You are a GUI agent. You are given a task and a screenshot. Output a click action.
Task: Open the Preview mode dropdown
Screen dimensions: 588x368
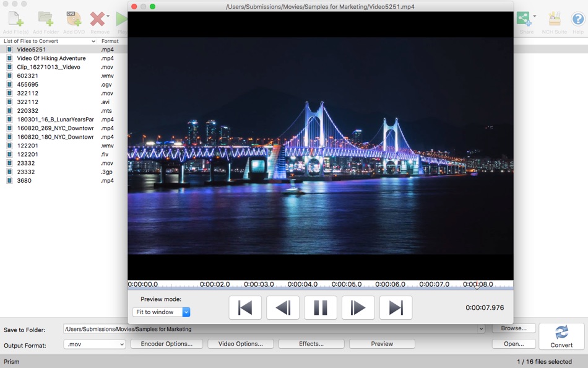(161, 312)
